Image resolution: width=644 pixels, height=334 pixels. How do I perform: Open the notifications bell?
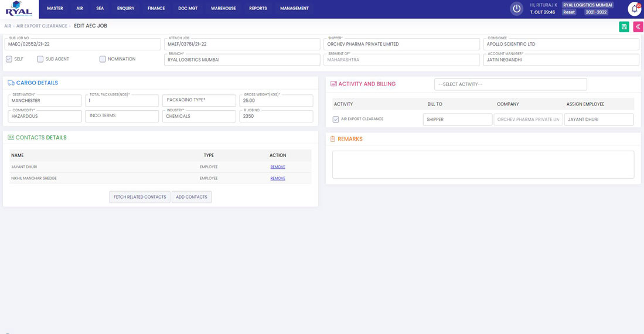click(x=635, y=9)
